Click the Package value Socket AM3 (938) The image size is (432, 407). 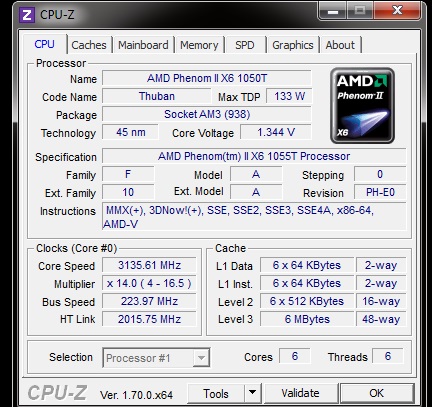pyautogui.click(x=207, y=114)
